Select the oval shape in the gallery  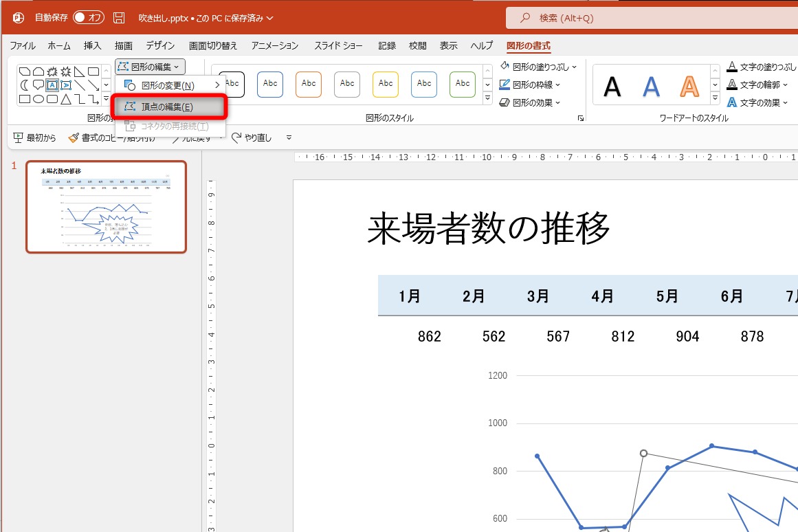click(x=38, y=100)
